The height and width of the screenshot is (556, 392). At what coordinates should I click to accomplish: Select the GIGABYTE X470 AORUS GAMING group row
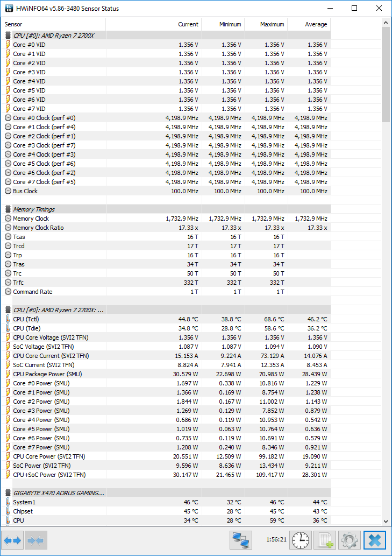pyautogui.click(x=166, y=493)
